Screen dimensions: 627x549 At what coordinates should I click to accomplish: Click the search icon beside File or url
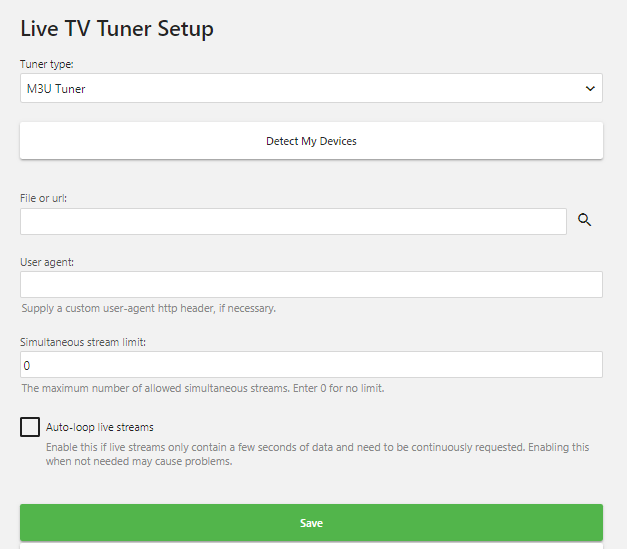point(584,220)
